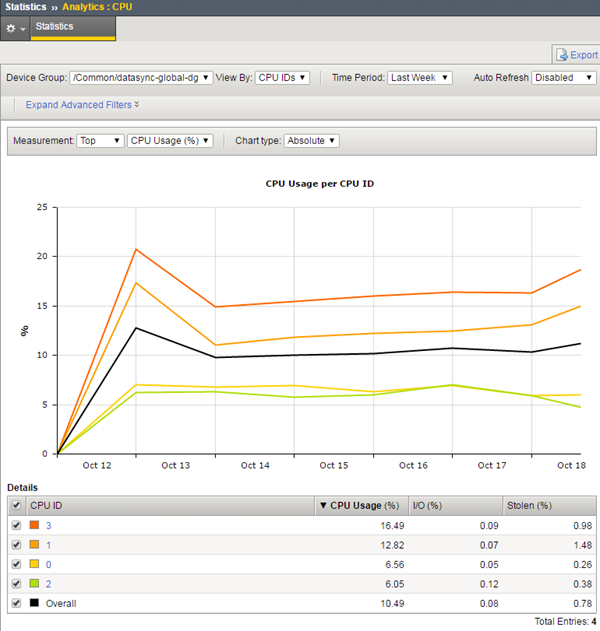
Task: Uncheck the Overall row checkbox
Action: tap(15, 603)
